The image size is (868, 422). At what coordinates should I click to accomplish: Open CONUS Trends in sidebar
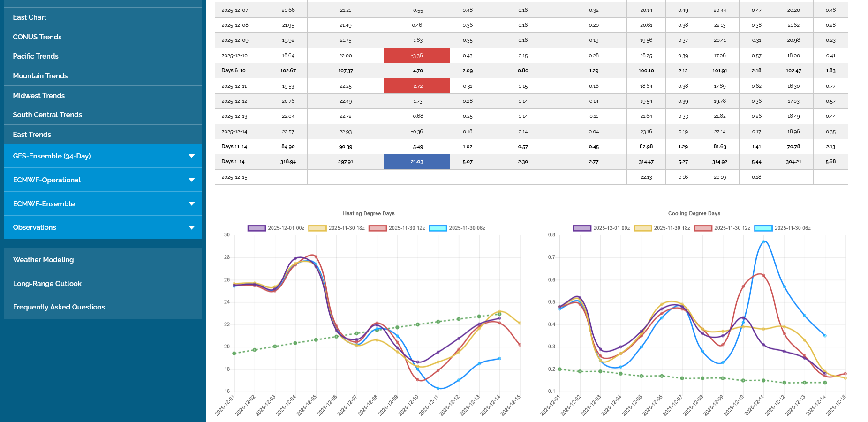tap(37, 37)
